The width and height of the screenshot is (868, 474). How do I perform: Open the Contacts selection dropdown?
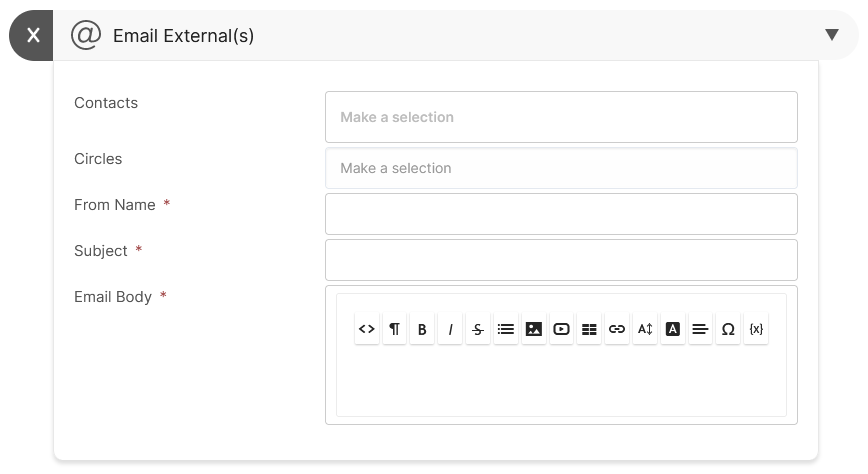coord(561,117)
